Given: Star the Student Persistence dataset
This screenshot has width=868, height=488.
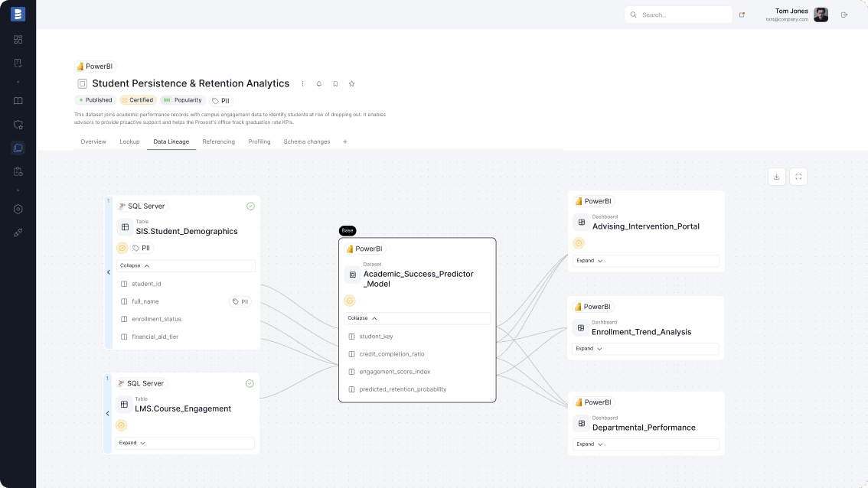Looking at the screenshot, I should tap(351, 84).
